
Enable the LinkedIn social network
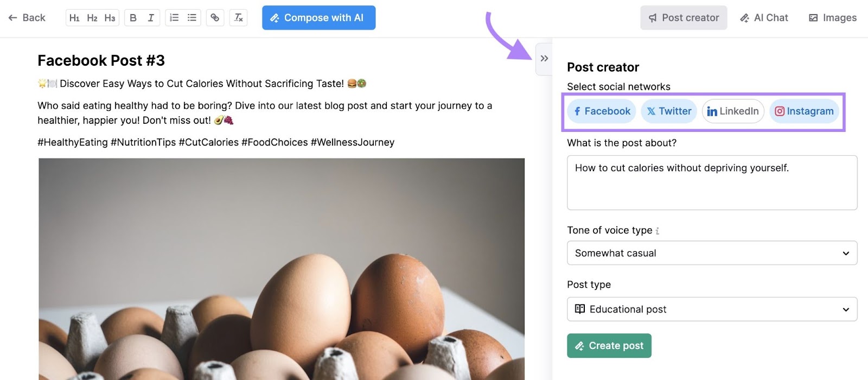tap(733, 111)
